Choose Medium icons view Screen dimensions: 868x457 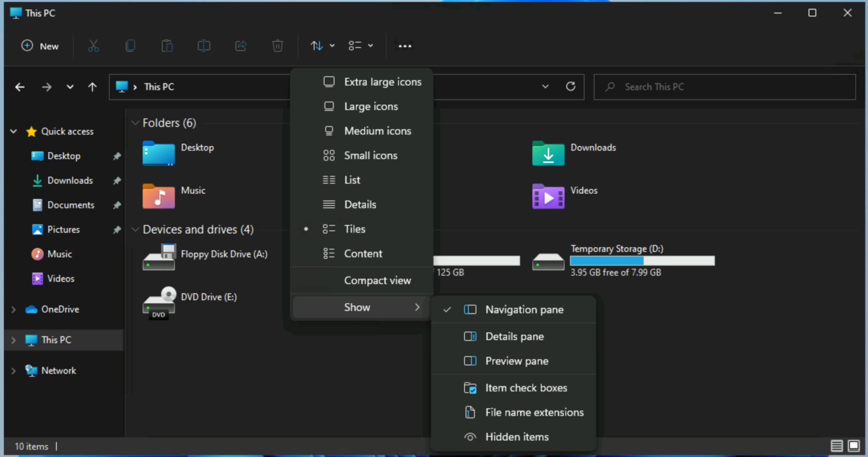362,131
